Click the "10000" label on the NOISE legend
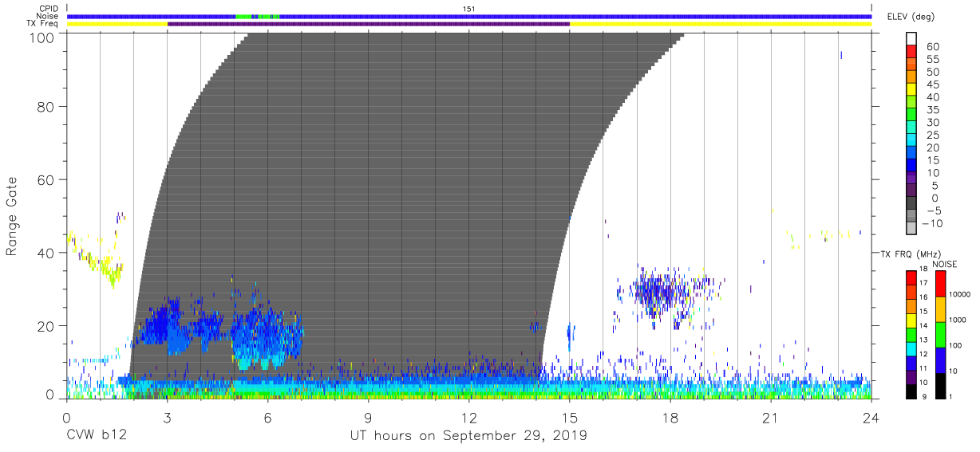The height and width of the screenshot is (452, 980). (961, 294)
